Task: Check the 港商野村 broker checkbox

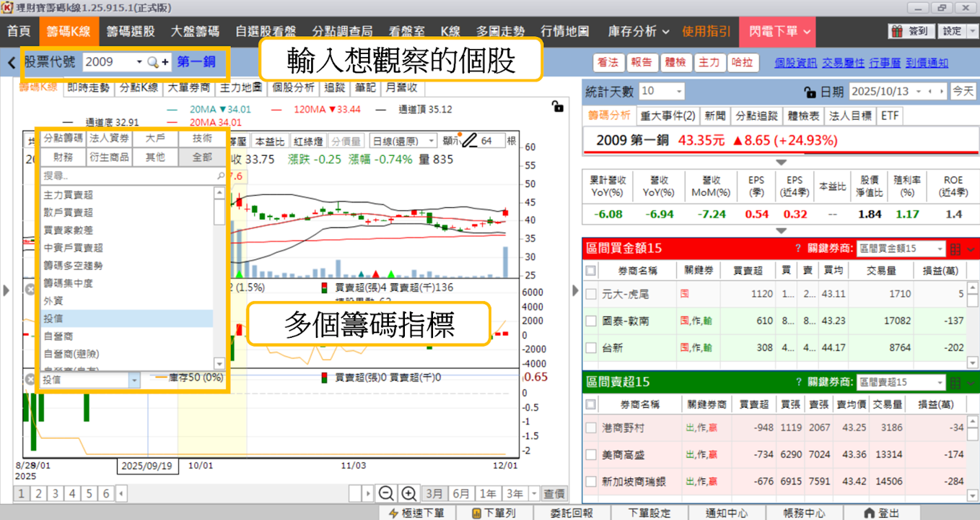Action: [591, 428]
